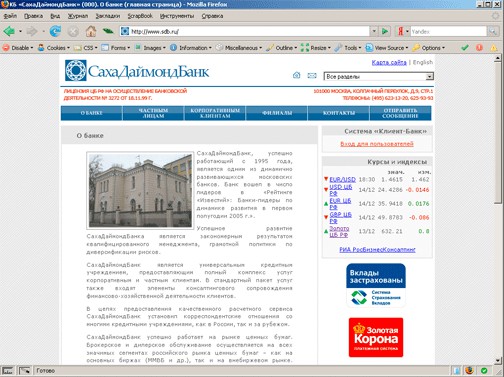Open the CSS dropdown in developer toolbar
Image resolution: width=504 pixels, height=377 pixels.
click(86, 48)
